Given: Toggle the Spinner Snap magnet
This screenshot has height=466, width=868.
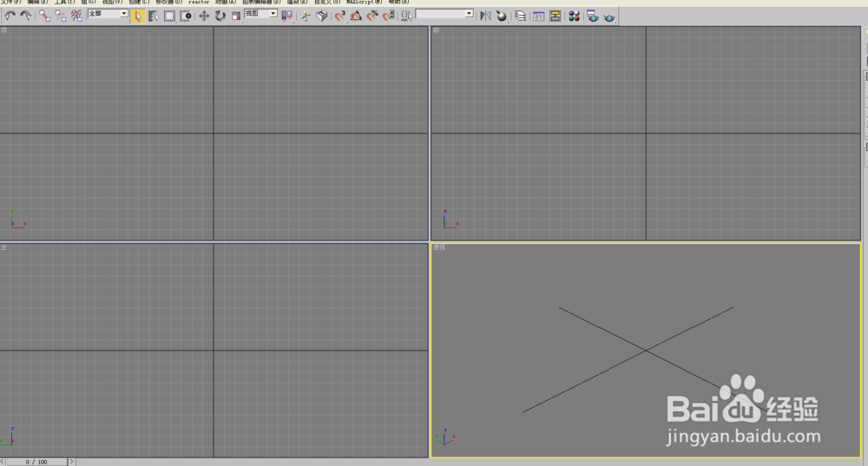Looking at the screenshot, I should pos(389,16).
